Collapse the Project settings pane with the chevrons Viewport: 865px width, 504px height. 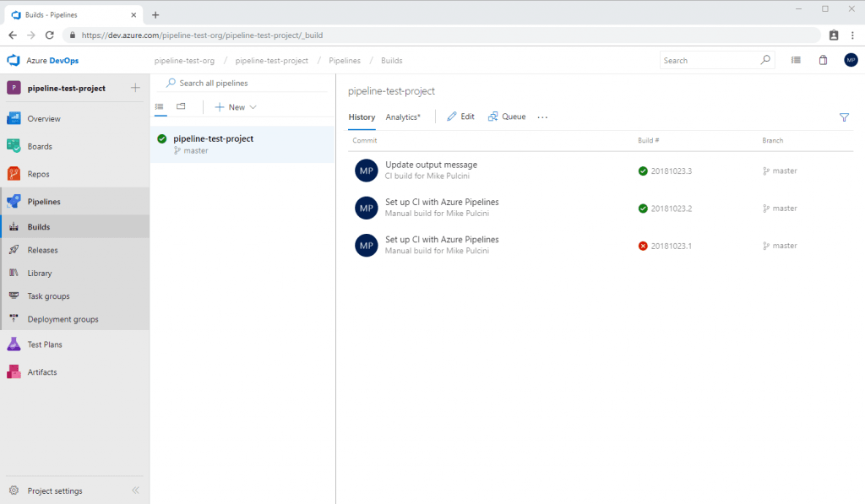(x=135, y=490)
